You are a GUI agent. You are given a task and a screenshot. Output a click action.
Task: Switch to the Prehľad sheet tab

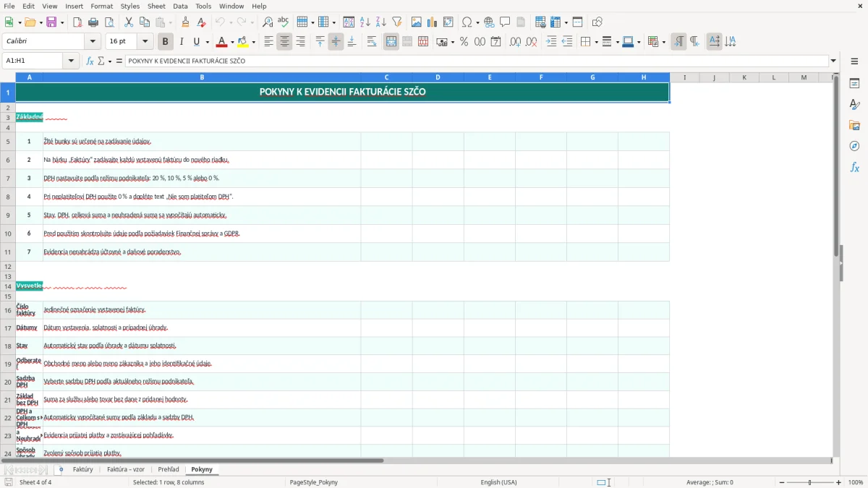(169, 469)
